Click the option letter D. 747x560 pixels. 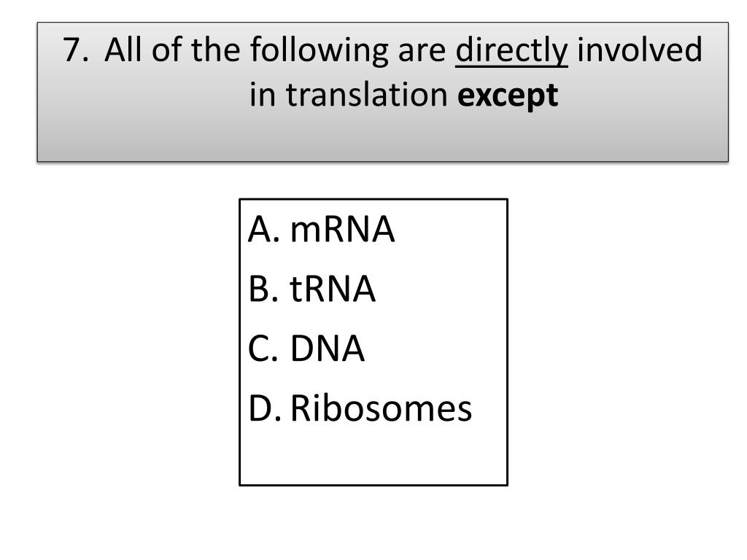point(265,408)
